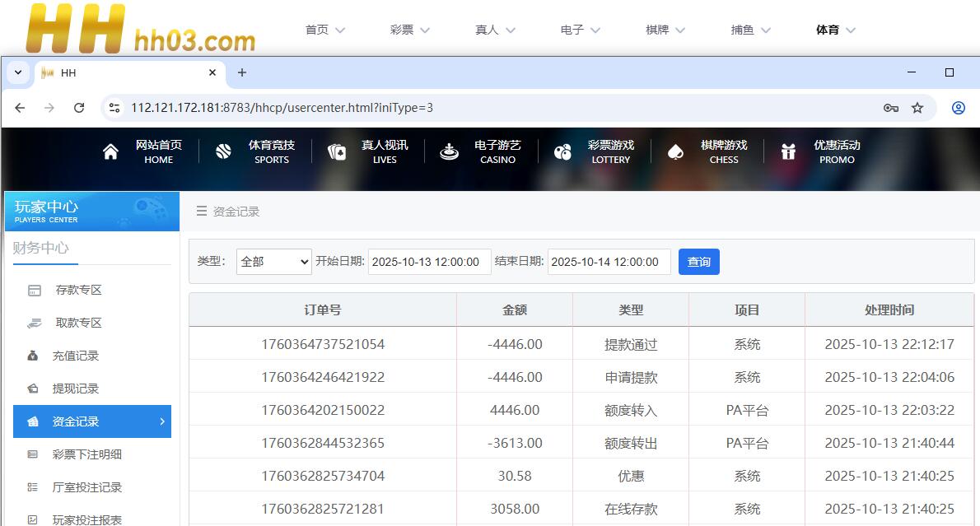980x526 pixels.
Task: Bookmark this page with the star icon
Action: coord(917,108)
